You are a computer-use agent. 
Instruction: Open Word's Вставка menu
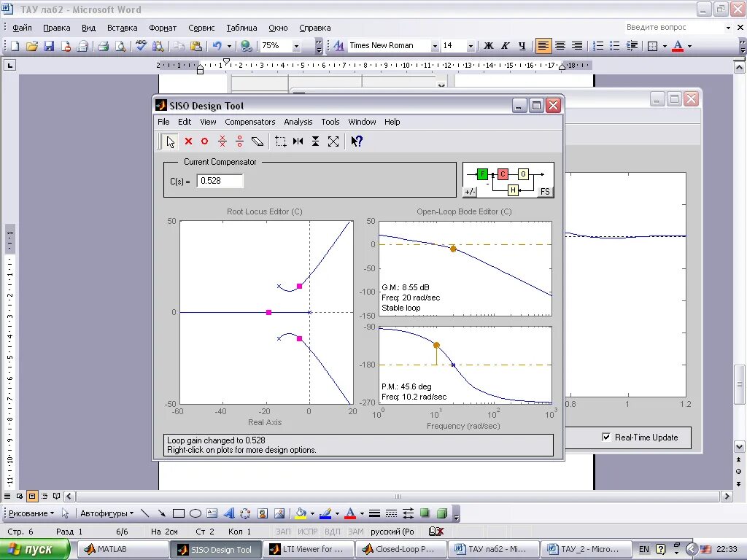pyautogui.click(x=122, y=28)
